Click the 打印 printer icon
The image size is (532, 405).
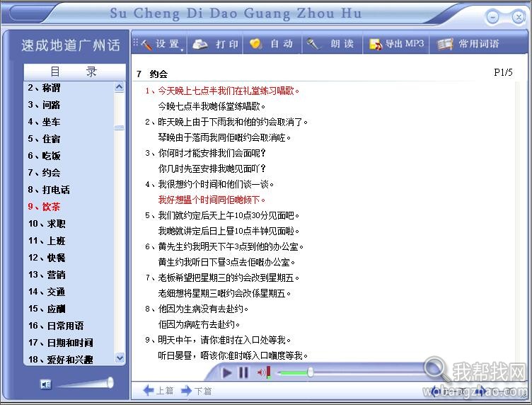click(x=200, y=44)
